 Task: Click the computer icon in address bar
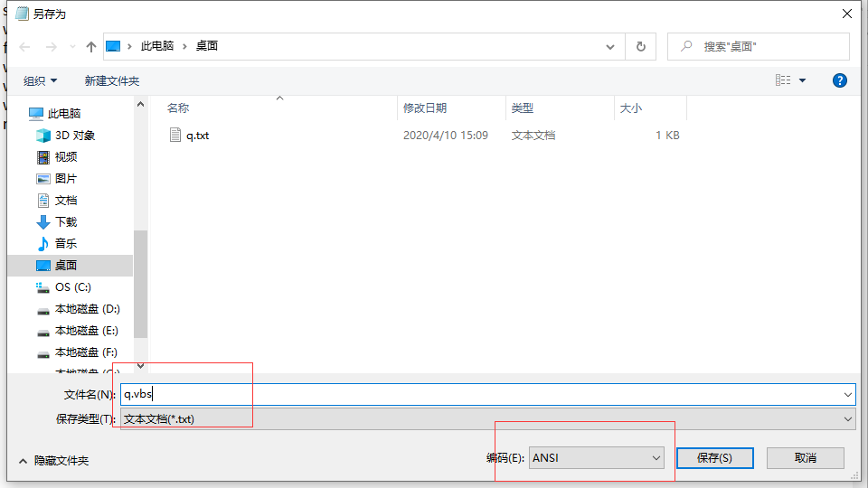pos(113,46)
